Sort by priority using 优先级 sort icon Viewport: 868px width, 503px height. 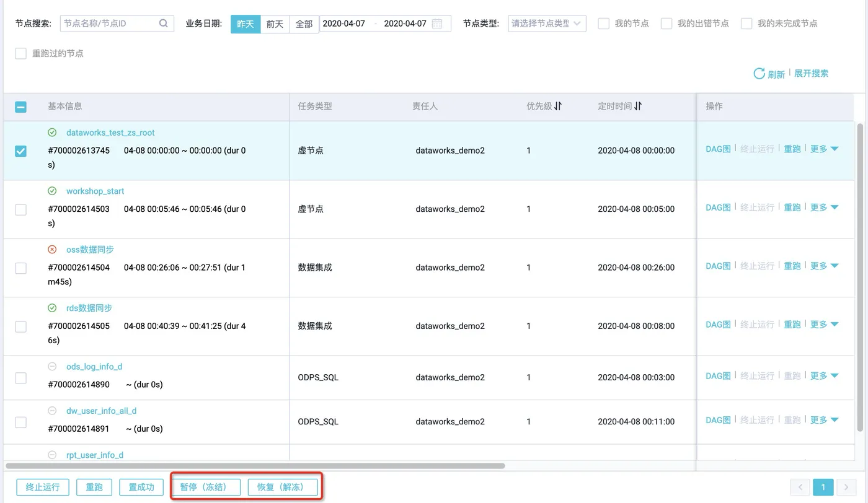tap(558, 106)
